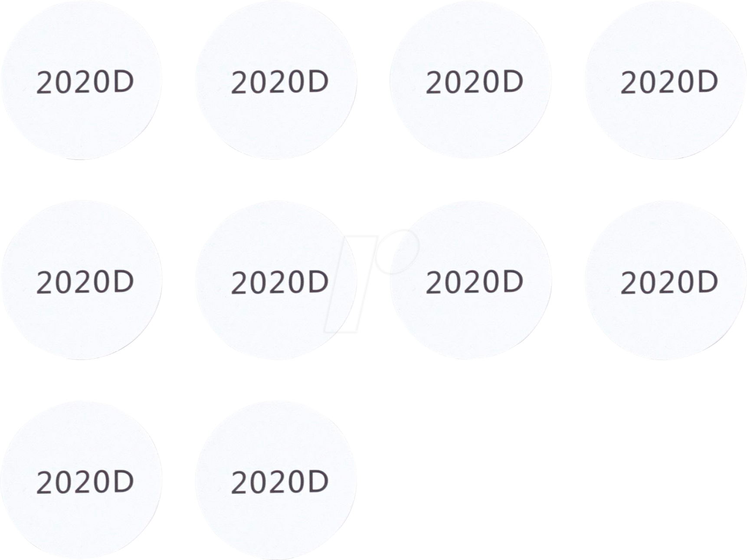This screenshot has width=747, height=560.
Task: Click the 2020D text on the bottom-left sticker
Action: coord(85,482)
